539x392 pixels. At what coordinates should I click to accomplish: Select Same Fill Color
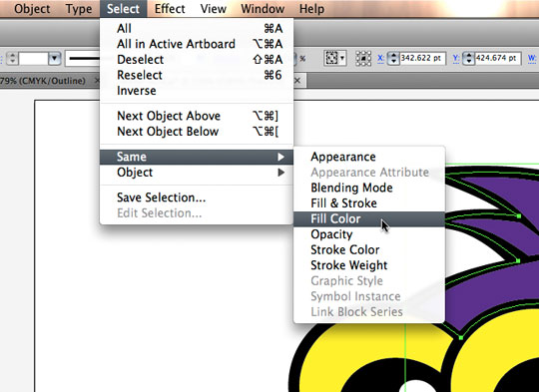tap(369, 218)
